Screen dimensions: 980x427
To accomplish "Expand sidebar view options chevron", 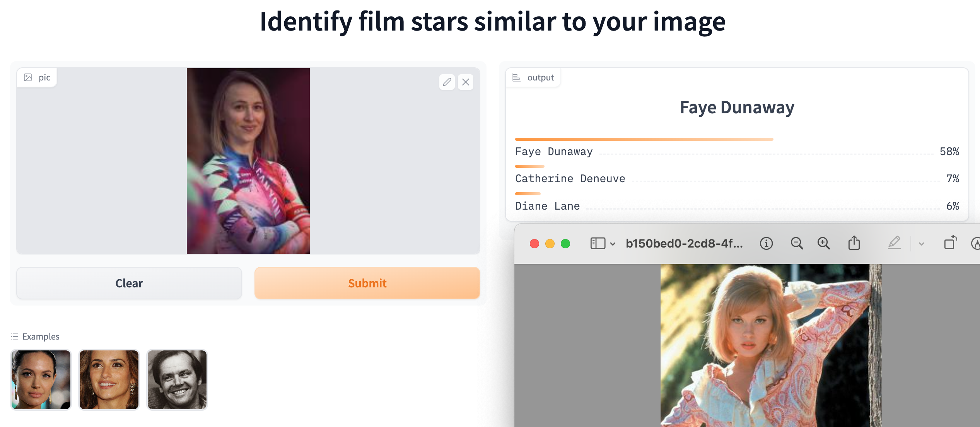I will point(613,244).
